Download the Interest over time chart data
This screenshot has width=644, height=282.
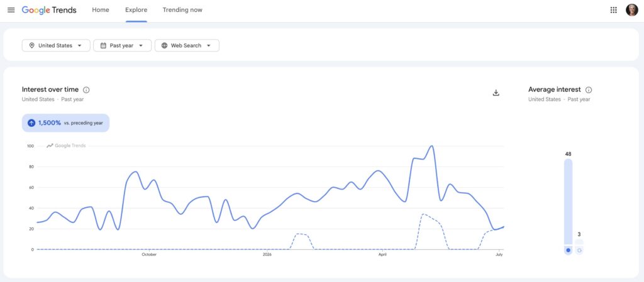(496, 92)
